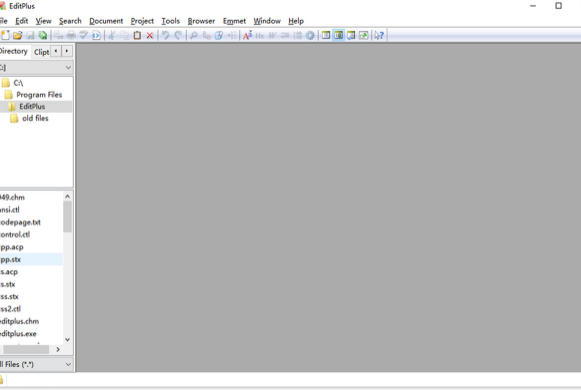Click the file list vertical scrollbar
This screenshot has height=390, width=581.
pyautogui.click(x=67, y=268)
